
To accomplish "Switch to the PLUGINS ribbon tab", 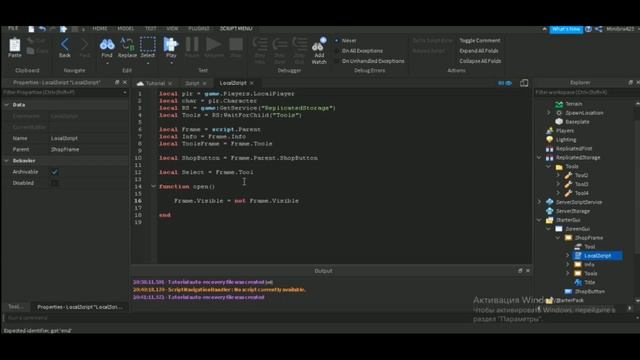I will [199, 29].
